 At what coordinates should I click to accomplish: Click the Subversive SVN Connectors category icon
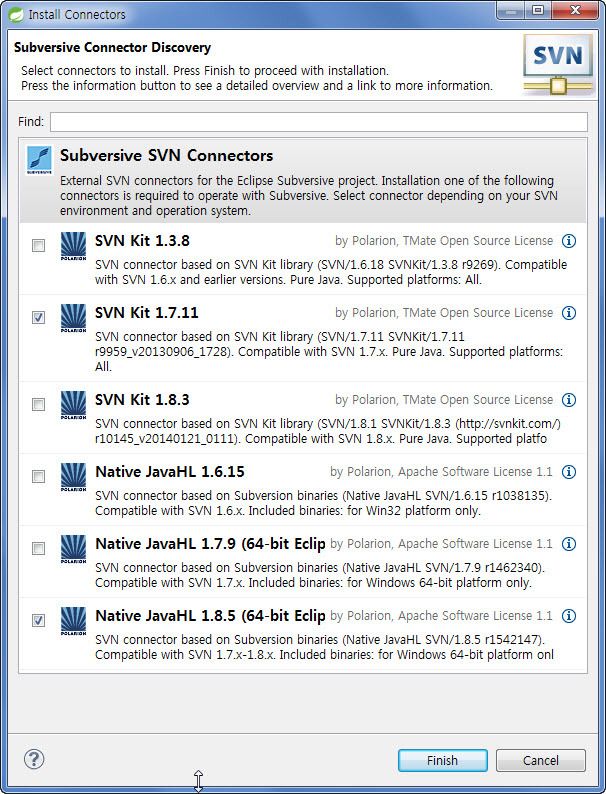(x=39, y=160)
